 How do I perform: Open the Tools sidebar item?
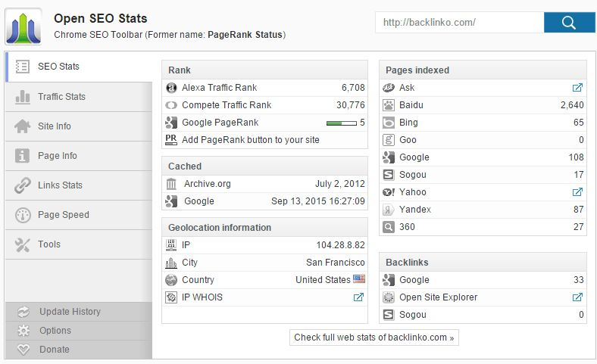coord(79,244)
